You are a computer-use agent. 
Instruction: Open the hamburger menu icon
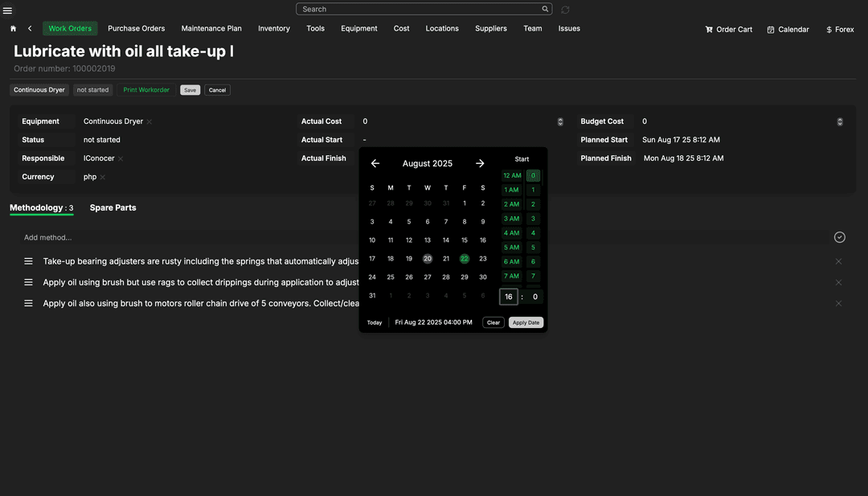(8, 10)
